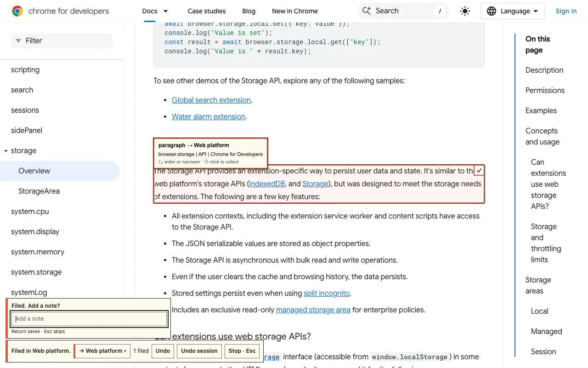Select StorageArea in the sidebar
Image resolution: width=588 pixels, height=368 pixels.
tap(39, 191)
